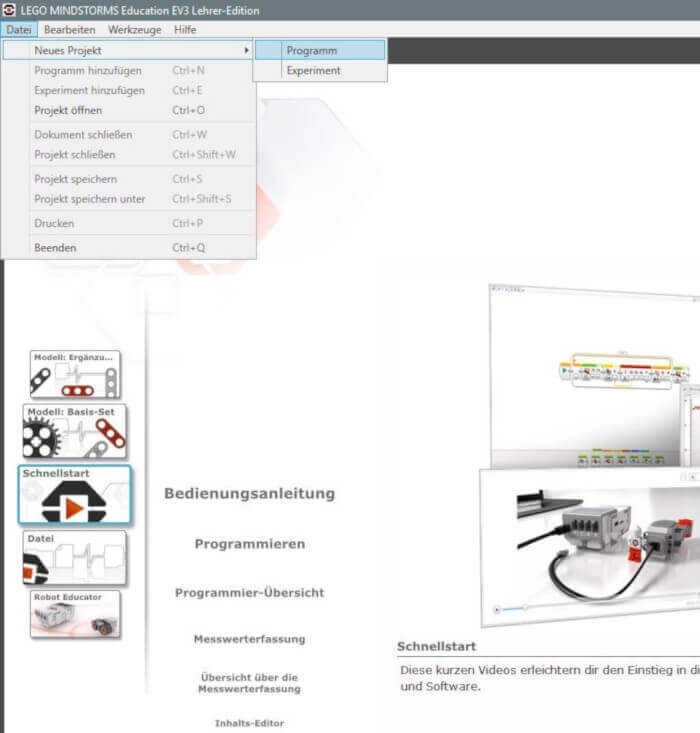
Task: Select Projekt schließen menu entry
Action: pyautogui.click(x=128, y=155)
